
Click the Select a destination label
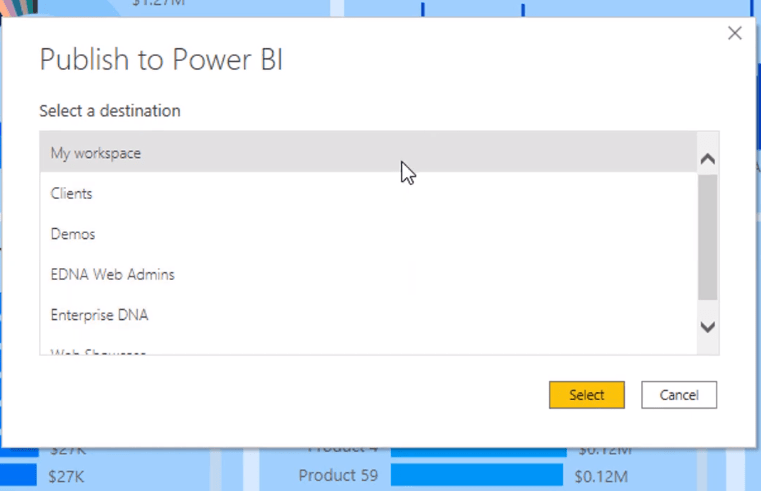coord(110,111)
